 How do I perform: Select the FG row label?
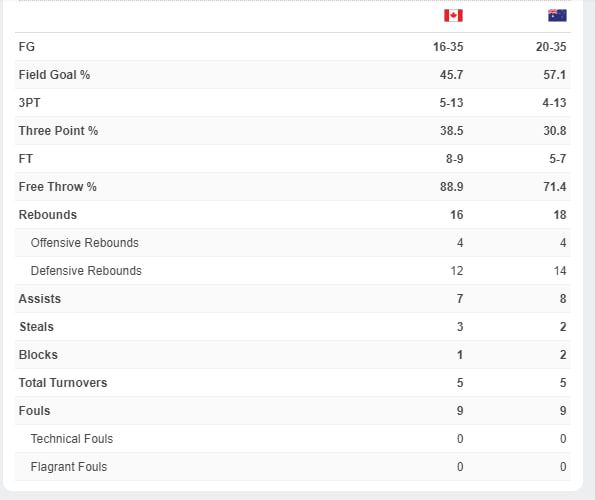tap(27, 47)
